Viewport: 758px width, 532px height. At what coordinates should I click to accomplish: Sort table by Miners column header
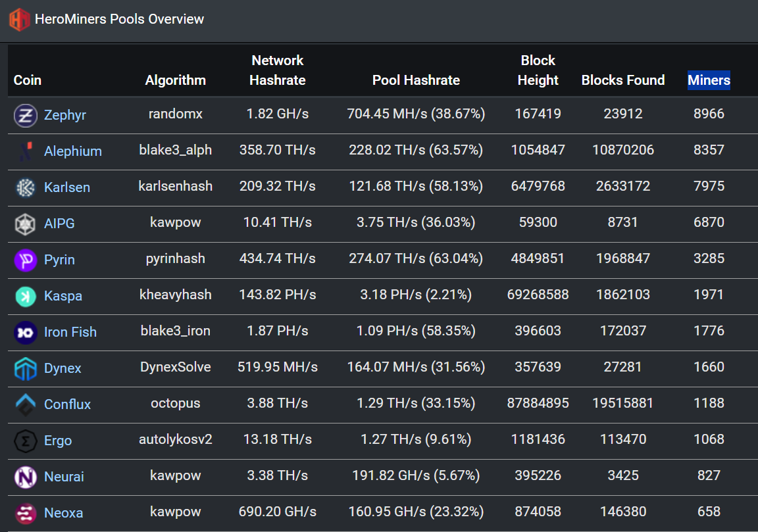click(709, 80)
